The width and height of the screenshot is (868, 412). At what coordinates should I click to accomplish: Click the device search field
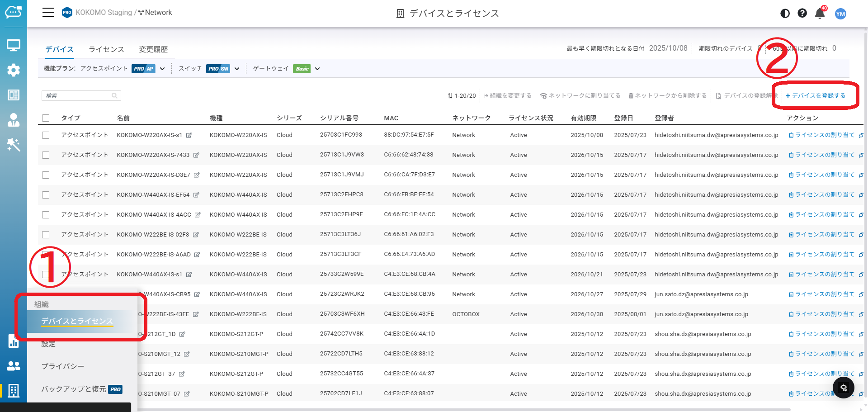81,95
